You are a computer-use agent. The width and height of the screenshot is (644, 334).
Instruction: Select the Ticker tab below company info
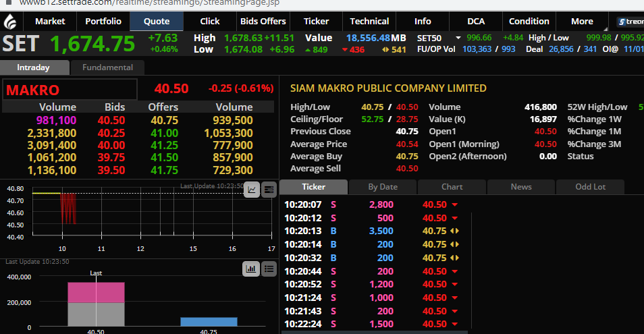pyautogui.click(x=314, y=187)
